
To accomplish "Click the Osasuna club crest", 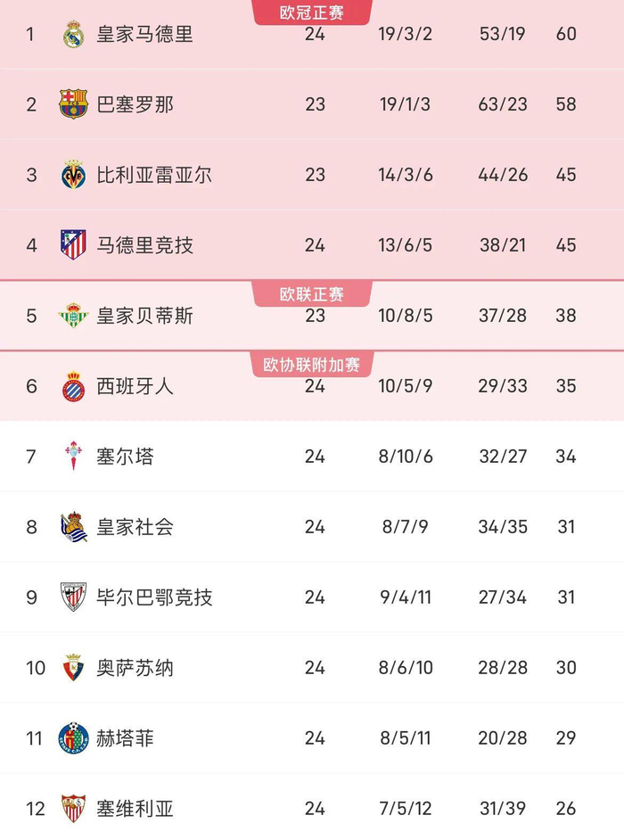I will pos(74,668).
